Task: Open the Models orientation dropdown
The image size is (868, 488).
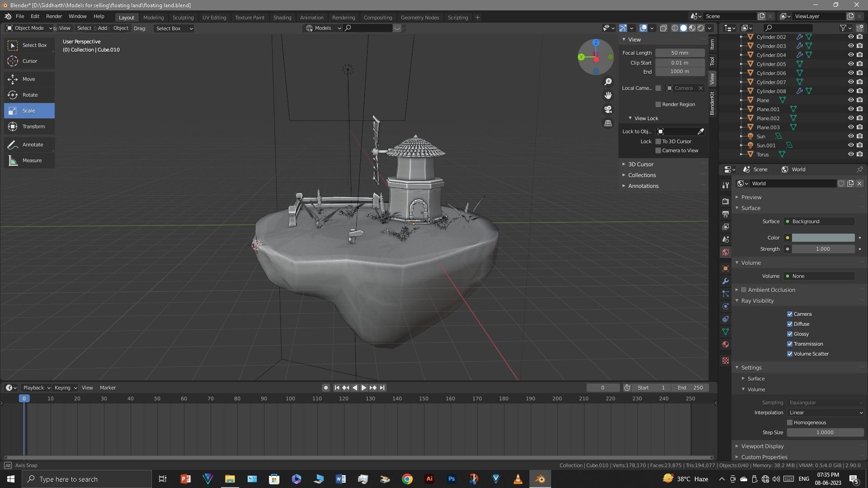Action: point(323,28)
